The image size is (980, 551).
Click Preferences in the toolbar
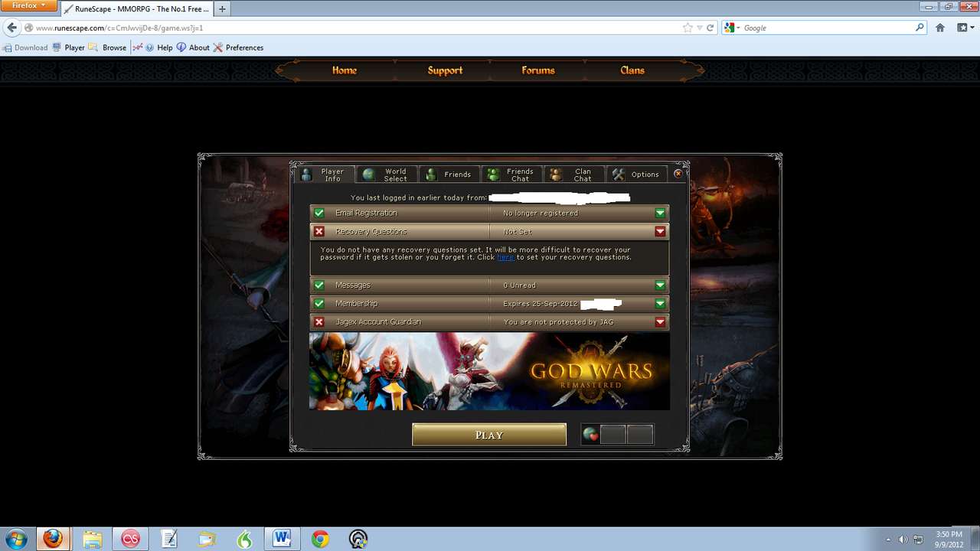point(238,47)
